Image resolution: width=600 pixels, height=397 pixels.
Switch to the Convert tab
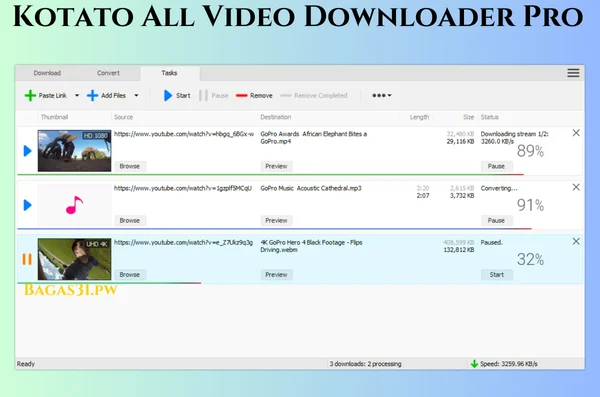coord(108,73)
